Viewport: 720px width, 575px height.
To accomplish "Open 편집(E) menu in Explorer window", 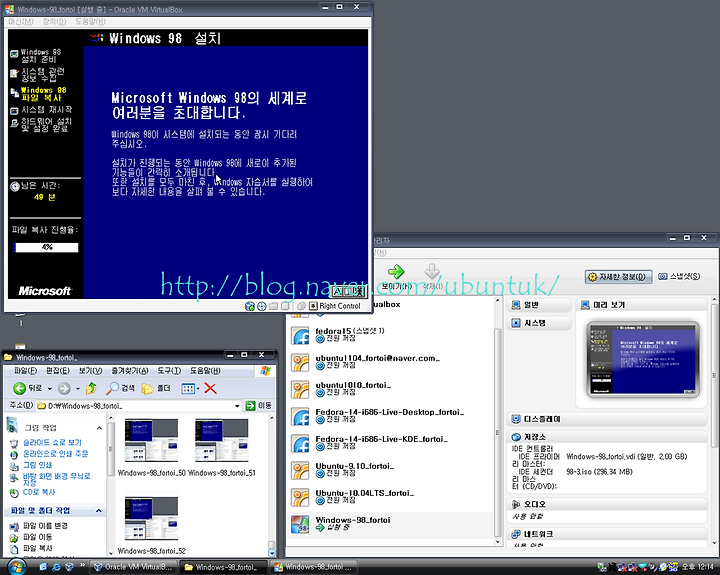I will 57,371.
